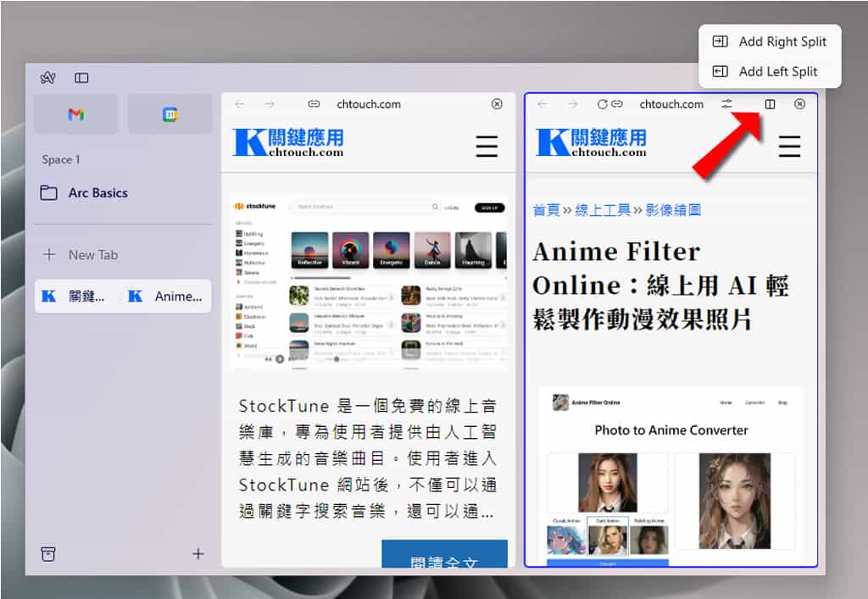Click New Tab in sidebar
The width and height of the screenshot is (868, 599).
click(x=81, y=255)
